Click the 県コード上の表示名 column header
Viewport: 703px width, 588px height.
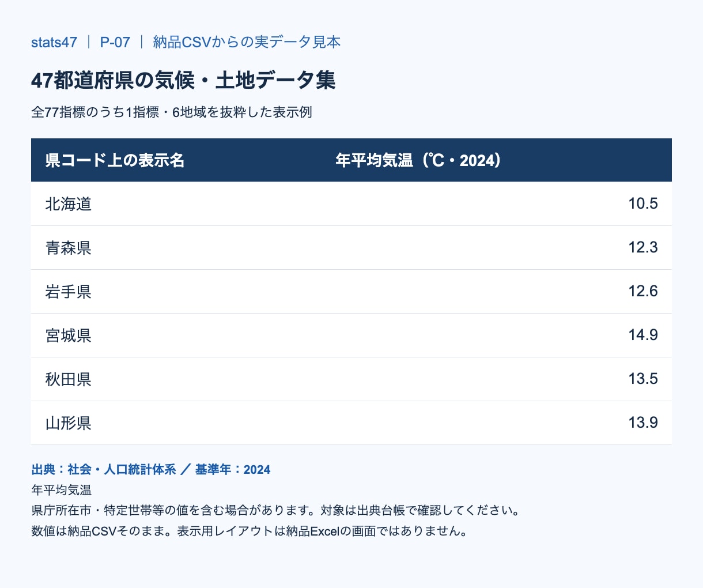(x=115, y=160)
